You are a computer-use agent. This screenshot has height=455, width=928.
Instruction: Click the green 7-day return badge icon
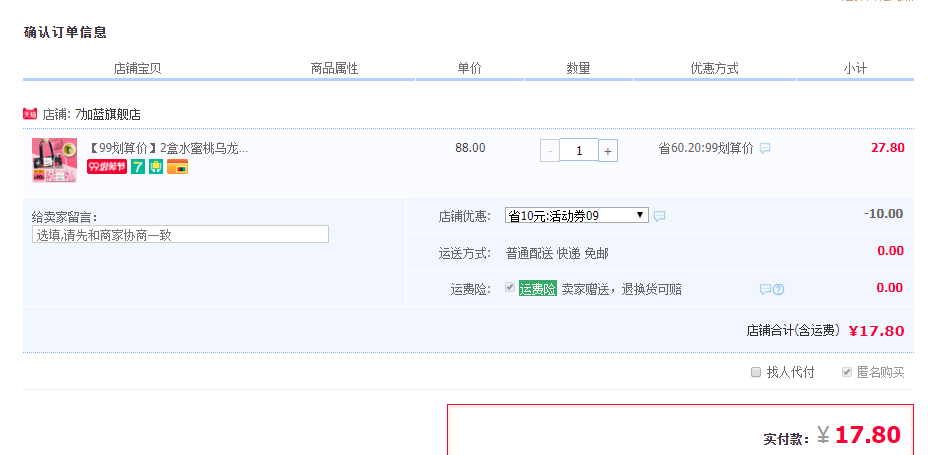pos(138,167)
